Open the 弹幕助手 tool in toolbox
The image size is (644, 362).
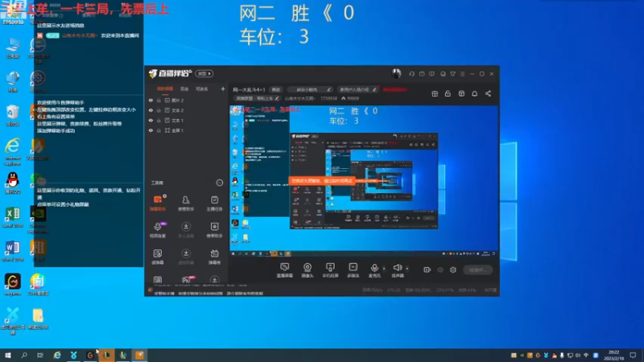pyautogui.click(x=158, y=204)
